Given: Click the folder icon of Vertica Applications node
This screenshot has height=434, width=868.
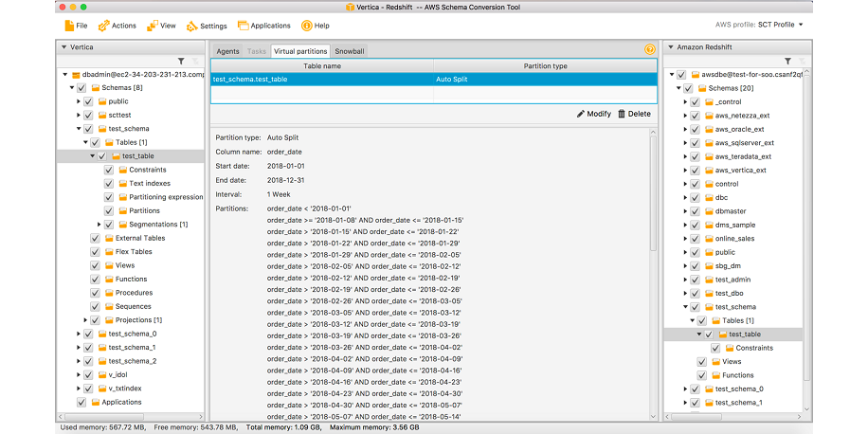Looking at the screenshot, I should click(x=95, y=403).
